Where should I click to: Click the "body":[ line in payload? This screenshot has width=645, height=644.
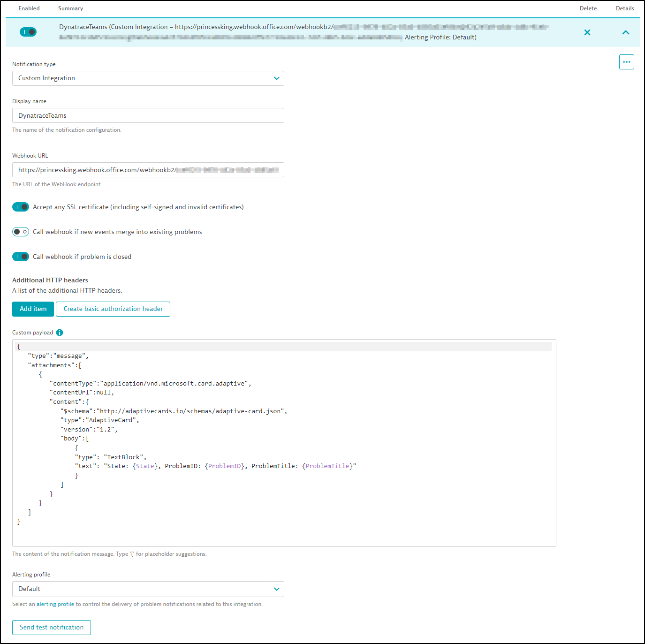(75, 439)
